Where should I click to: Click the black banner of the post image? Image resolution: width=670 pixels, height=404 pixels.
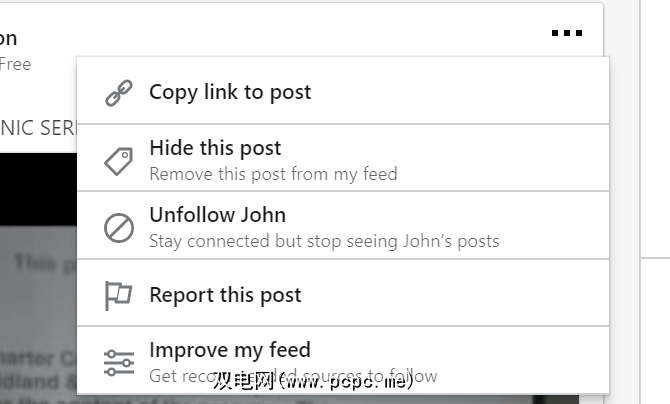tap(38, 189)
